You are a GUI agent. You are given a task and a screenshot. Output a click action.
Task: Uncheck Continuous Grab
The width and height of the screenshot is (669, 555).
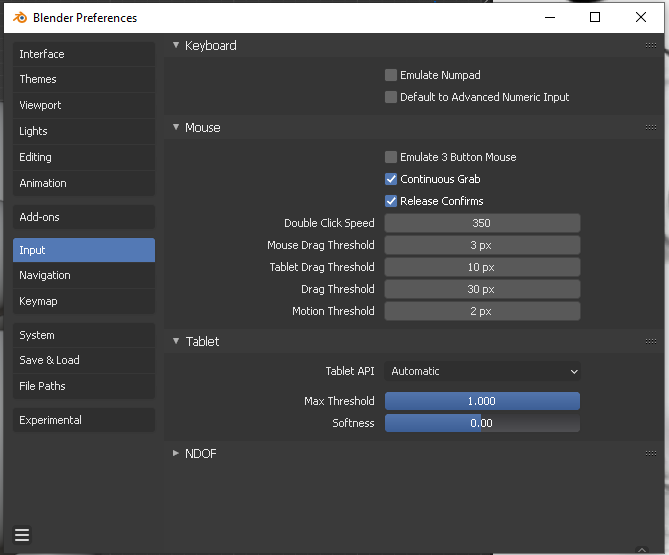[391, 179]
